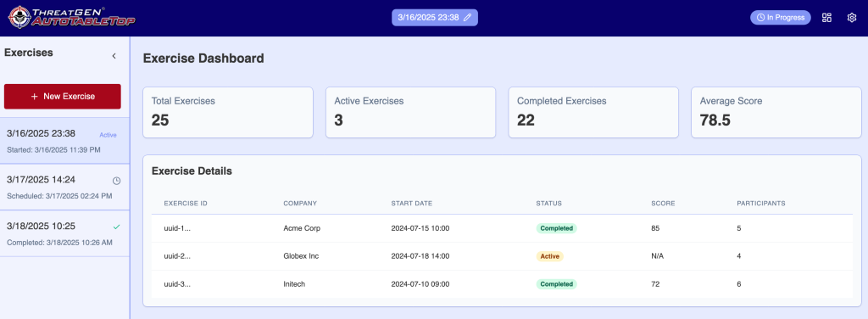
Task: Click the 78.5 average score value
Action: coord(715,120)
